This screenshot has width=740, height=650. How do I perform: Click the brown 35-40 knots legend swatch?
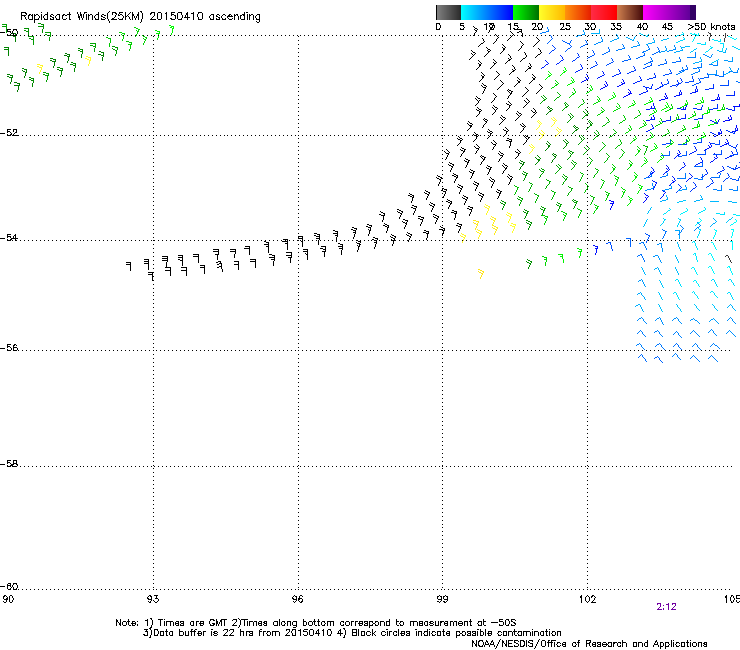click(630, 12)
